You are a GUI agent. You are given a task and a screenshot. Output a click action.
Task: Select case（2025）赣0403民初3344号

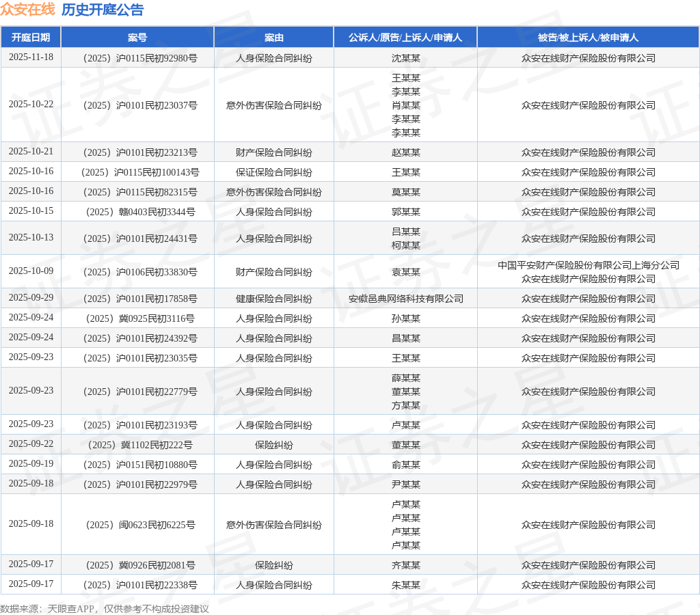pyautogui.click(x=137, y=212)
